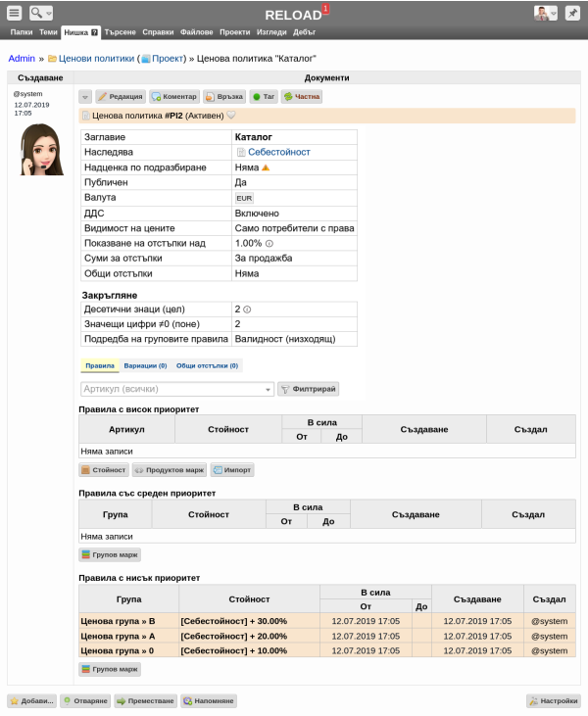Open Настройки settings button
The height and width of the screenshot is (716, 588).
pyautogui.click(x=554, y=701)
